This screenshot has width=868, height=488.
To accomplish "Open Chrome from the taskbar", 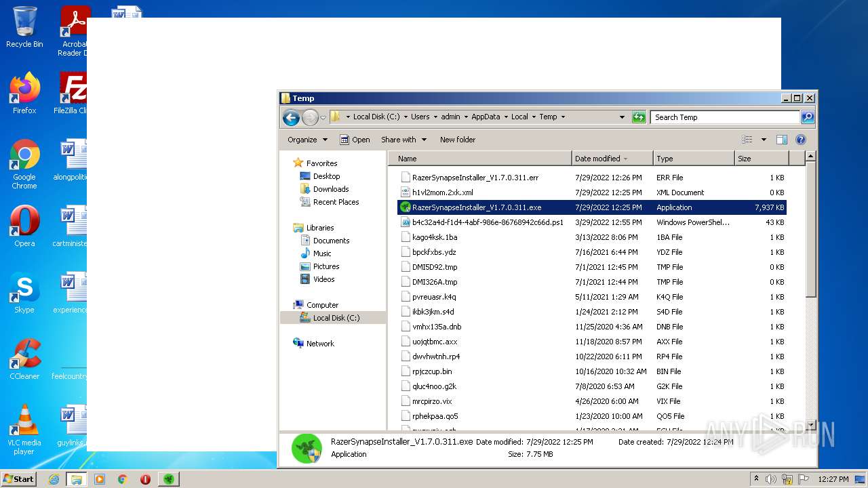I will point(123,479).
